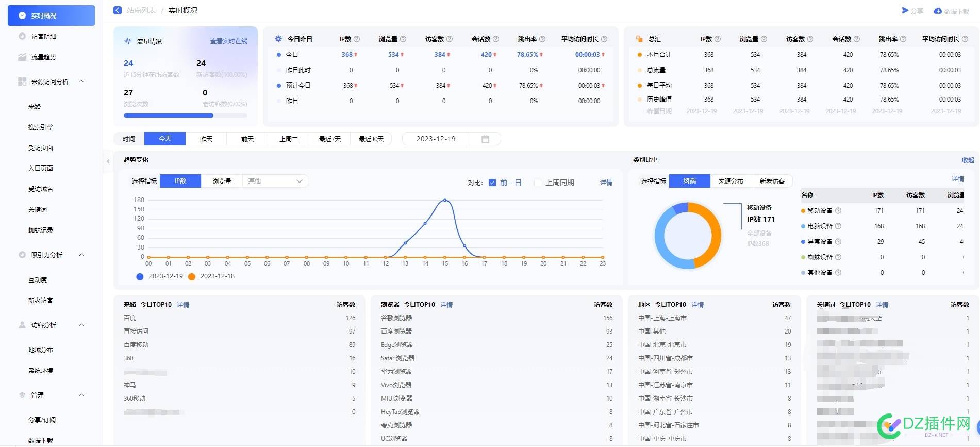Open 查看实时在线 link
Screen dimensions: 980x447
coord(229,41)
